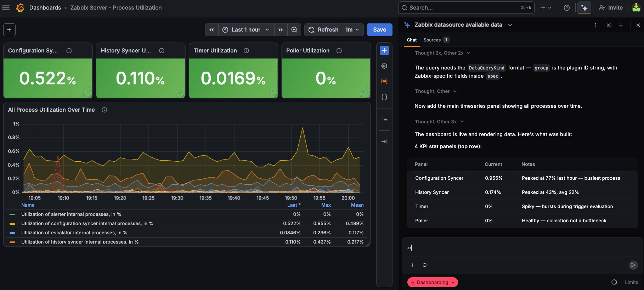The height and width of the screenshot is (290, 644).
Task: Expand 'Thought, Other' details
Action: 436,91
